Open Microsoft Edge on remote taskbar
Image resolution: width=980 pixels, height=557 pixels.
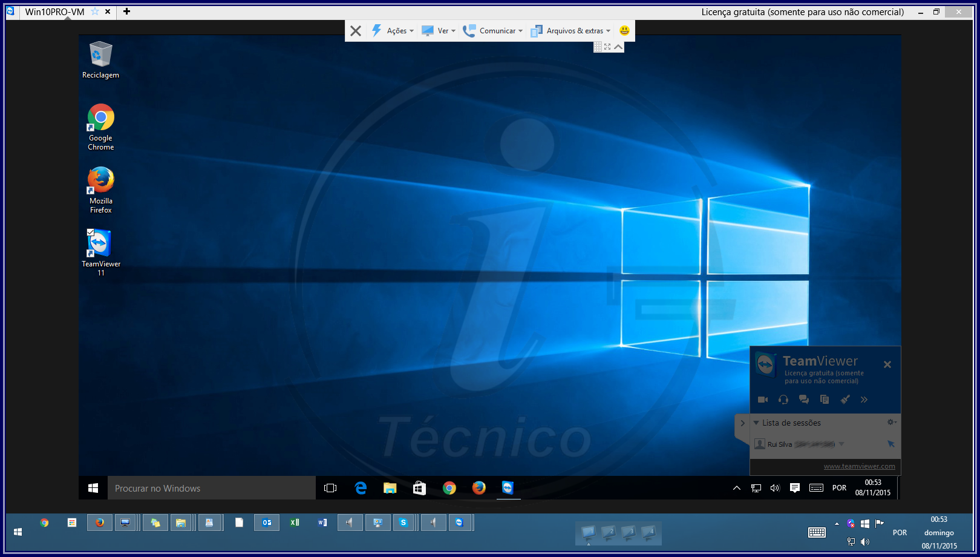point(361,488)
